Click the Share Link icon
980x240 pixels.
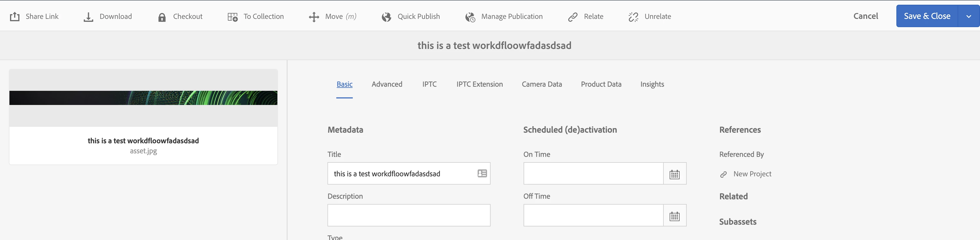point(14,17)
